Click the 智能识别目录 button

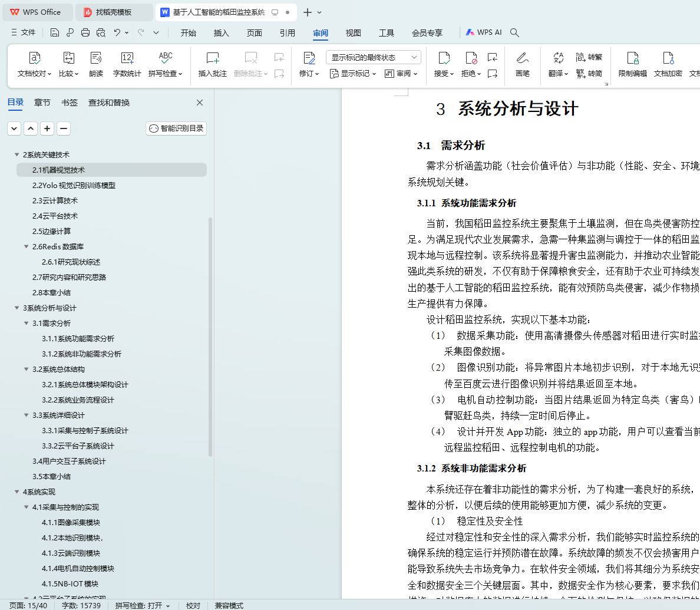(176, 128)
